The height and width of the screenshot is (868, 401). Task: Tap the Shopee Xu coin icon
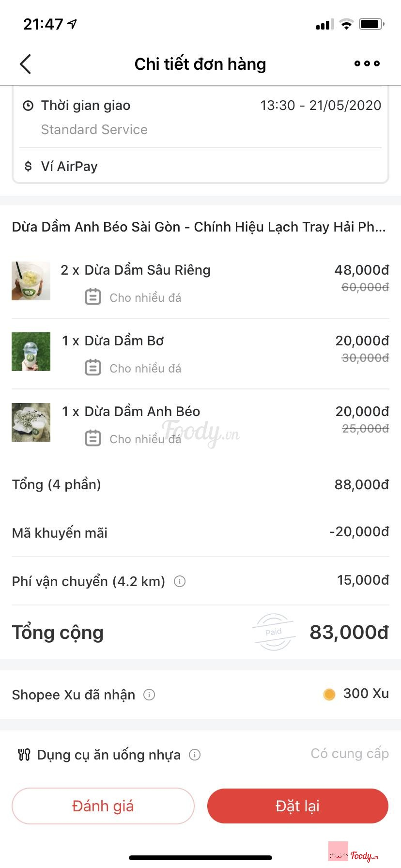click(x=329, y=695)
